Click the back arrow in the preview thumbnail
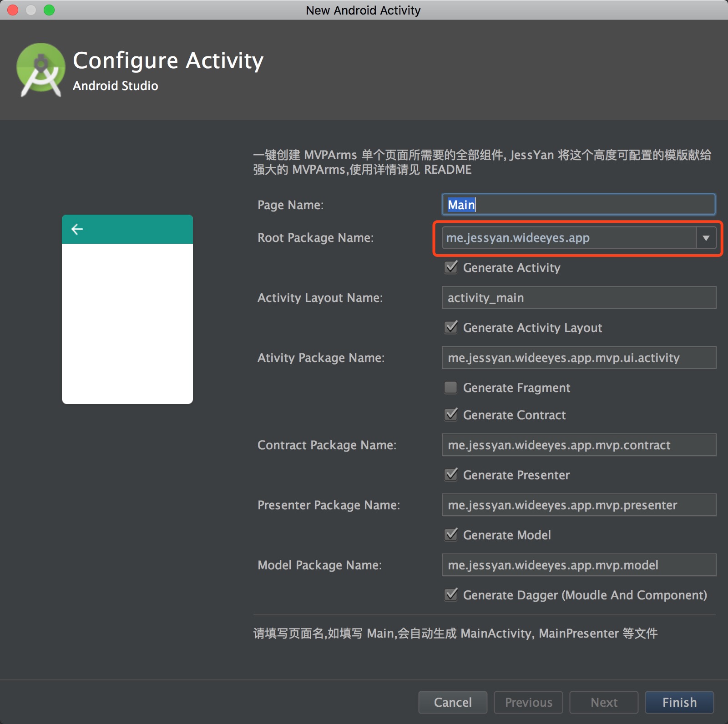 click(77, 229)
